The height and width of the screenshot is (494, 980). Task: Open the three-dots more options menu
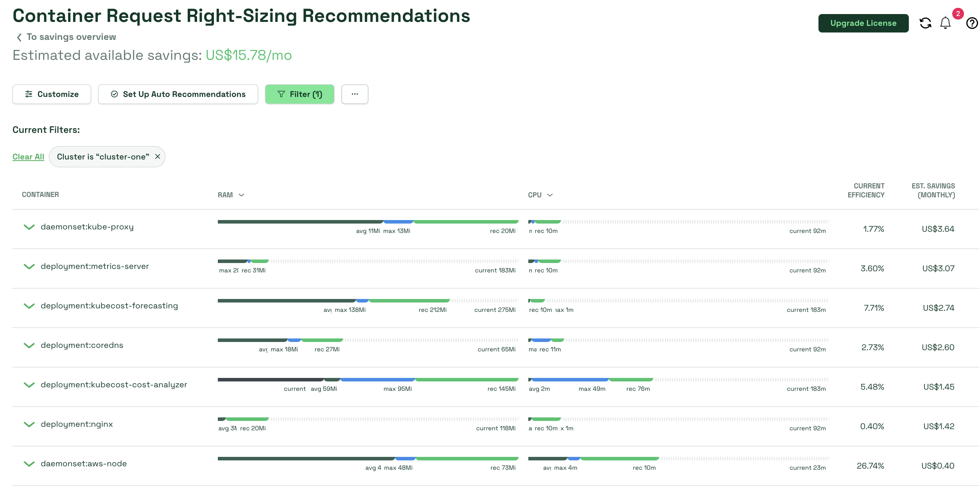(354, 94)
